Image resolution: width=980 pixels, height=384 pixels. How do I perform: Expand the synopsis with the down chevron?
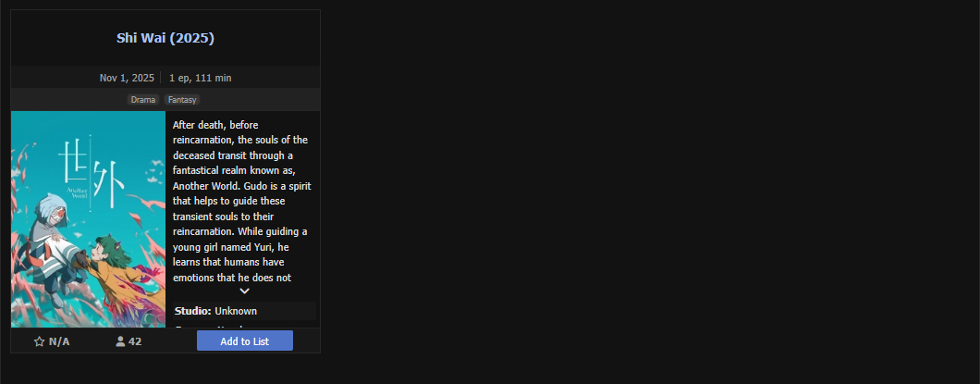pos(244,291)
